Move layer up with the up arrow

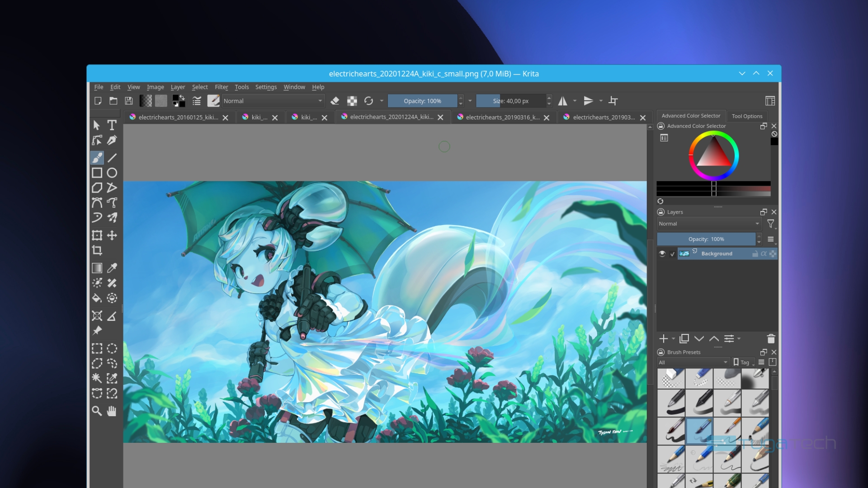click(714, 339)
